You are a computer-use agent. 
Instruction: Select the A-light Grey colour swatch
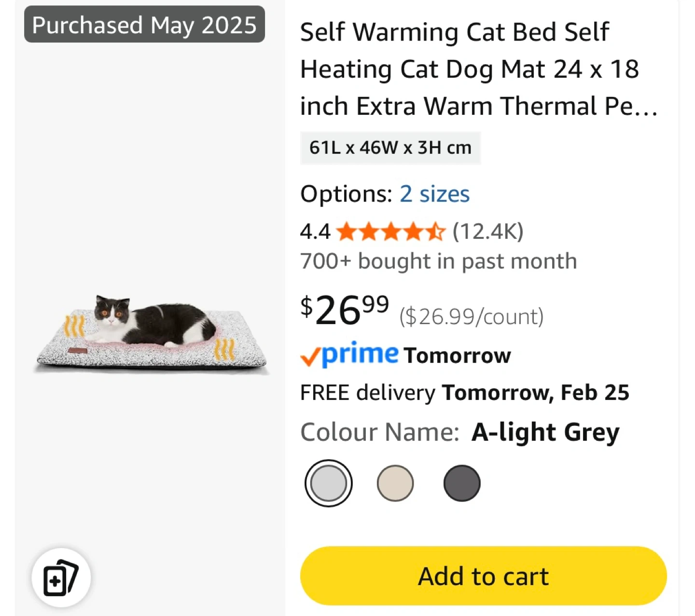pos(329,483)
